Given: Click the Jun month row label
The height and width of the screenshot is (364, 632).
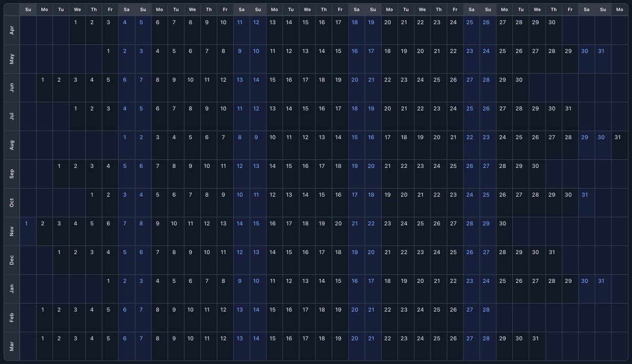Looking at the screenshot, I should point(12,87).
